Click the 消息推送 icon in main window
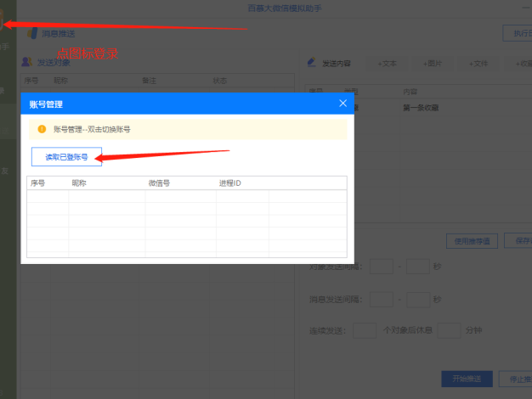Image resolution: width=532 pixels, height=399 pixels. pos(32,33)
